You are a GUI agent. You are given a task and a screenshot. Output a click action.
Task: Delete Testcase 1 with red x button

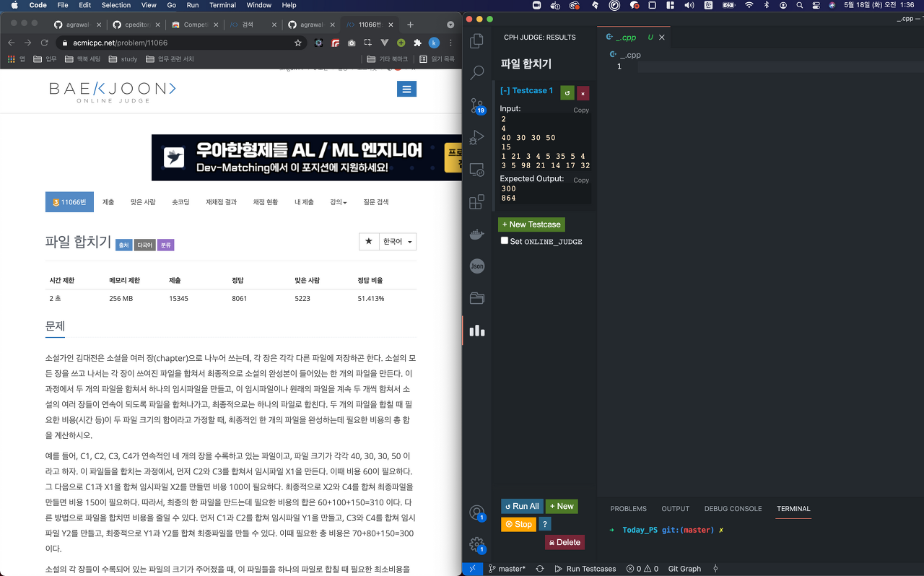click(583, 93)
